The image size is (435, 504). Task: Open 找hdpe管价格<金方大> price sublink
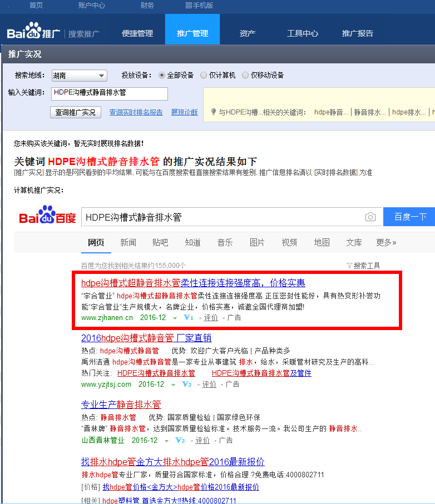pyautogui.click(x=181, y=487)
